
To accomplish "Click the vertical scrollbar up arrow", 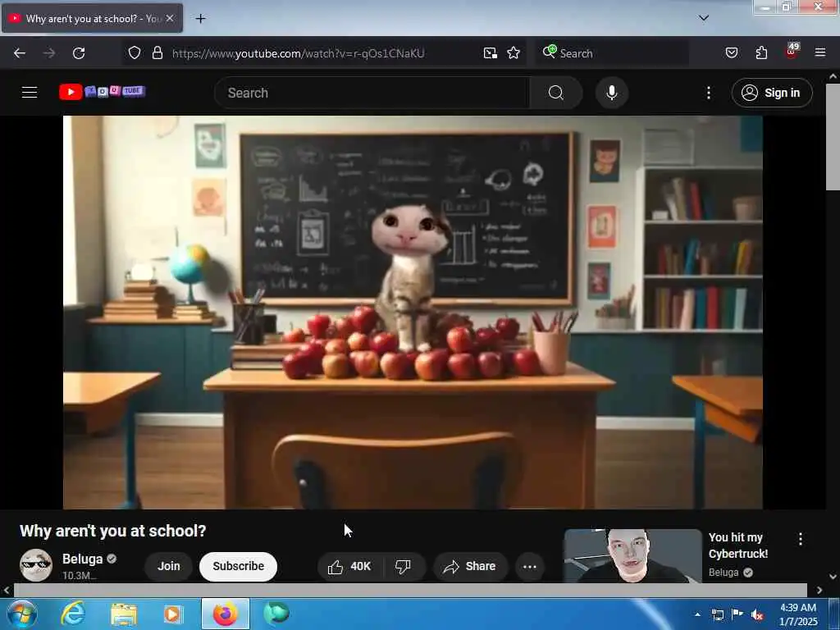I will click(x=833, y=77).
